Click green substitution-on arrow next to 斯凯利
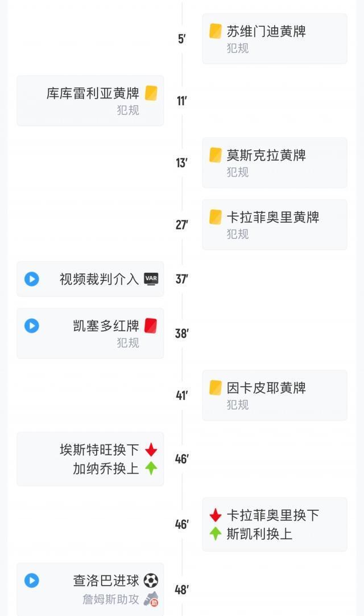Screen dimensions: 364x616 216,533
